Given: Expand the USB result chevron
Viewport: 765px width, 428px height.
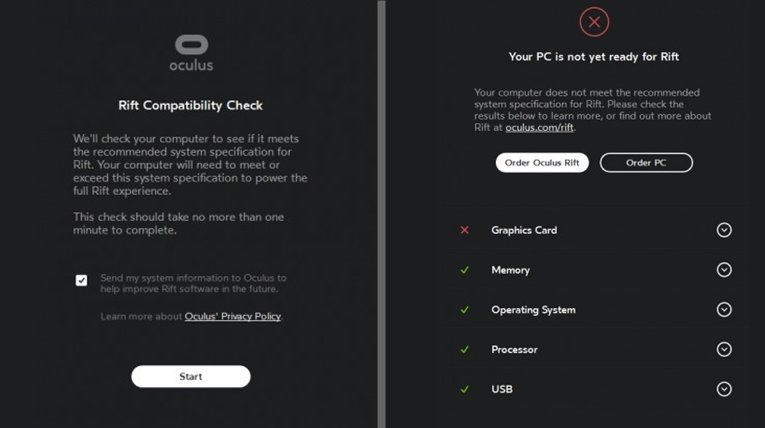Looking at the screenshot, I should pyautogui.click(x=724, y=389).
